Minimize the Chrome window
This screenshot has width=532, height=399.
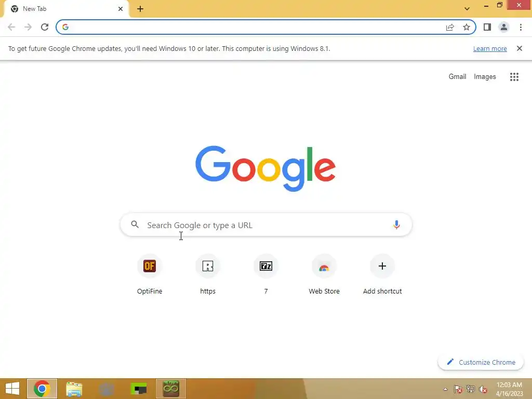coord(486,5)
